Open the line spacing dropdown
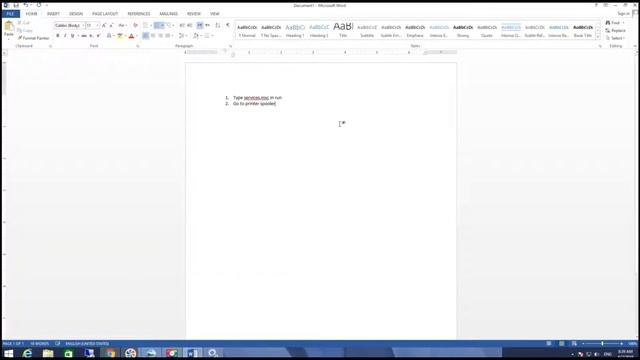The image size is (640, 360). click(182, 36)
